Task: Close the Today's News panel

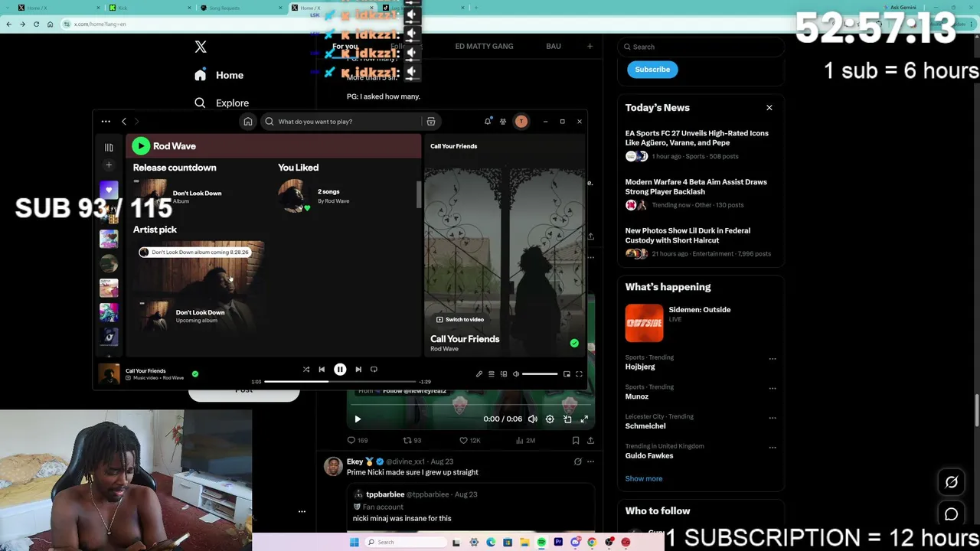Action: [769, 108]
